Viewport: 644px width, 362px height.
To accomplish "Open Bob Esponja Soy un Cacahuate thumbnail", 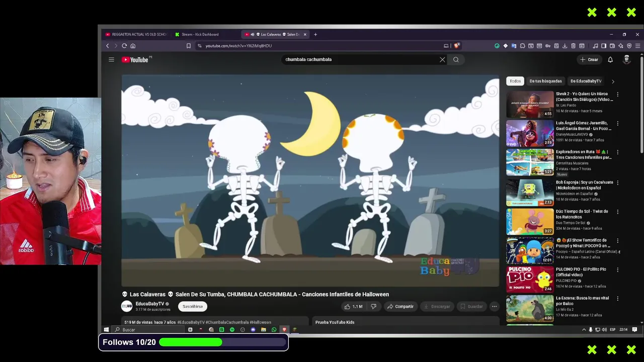I will pyautogui.click(x=530, y=193).
